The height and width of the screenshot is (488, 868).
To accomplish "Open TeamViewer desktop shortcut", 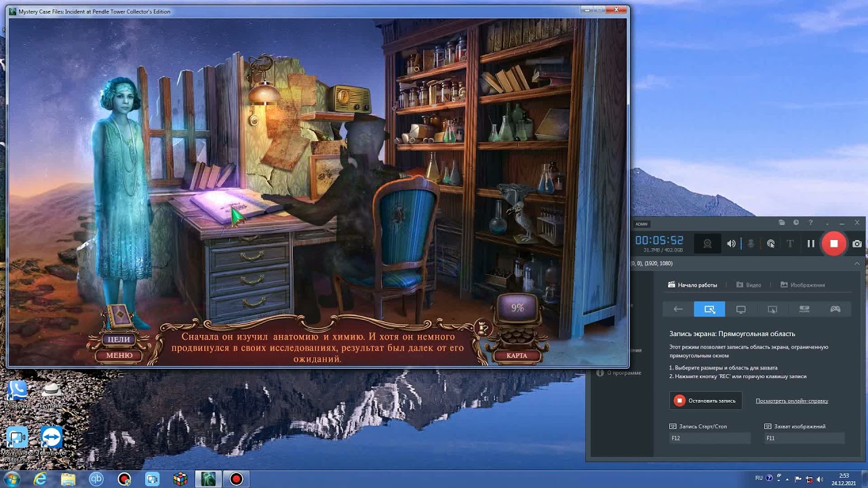I will 52,442.
